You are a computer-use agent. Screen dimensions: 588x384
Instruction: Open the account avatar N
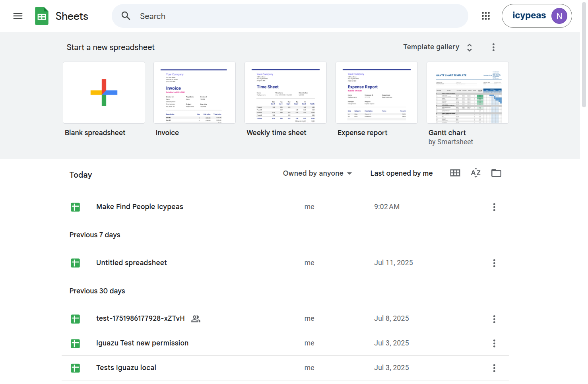559,16
